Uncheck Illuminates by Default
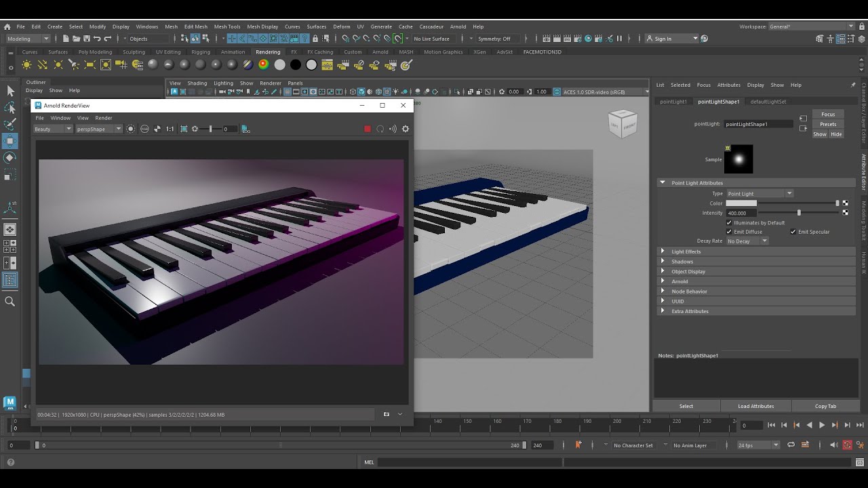The image size is (868, 488). tap(729, 222)
